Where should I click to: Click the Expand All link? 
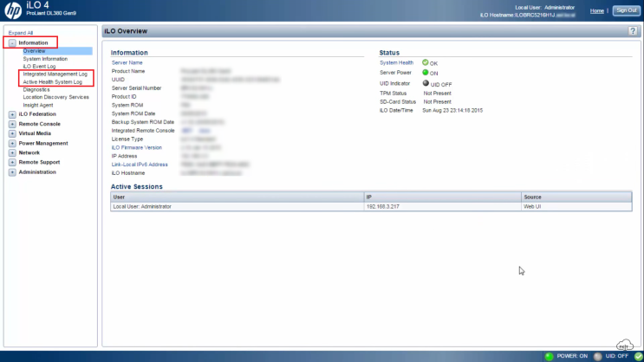click(x=21, y=32)
